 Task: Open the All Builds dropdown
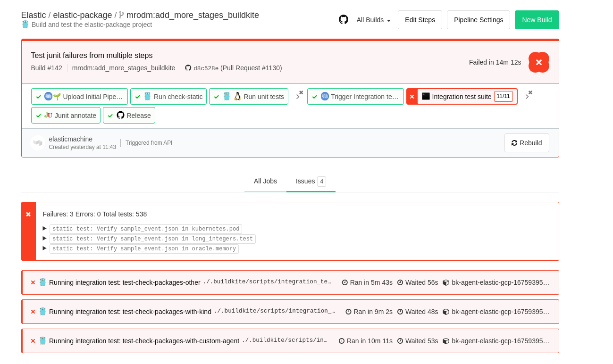point(373,20)
